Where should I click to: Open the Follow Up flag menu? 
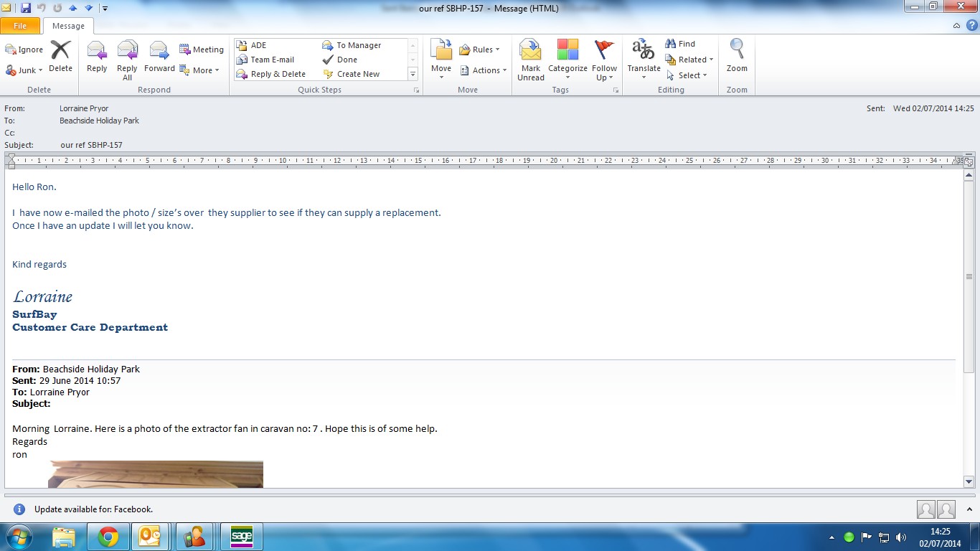click(604, 60)
